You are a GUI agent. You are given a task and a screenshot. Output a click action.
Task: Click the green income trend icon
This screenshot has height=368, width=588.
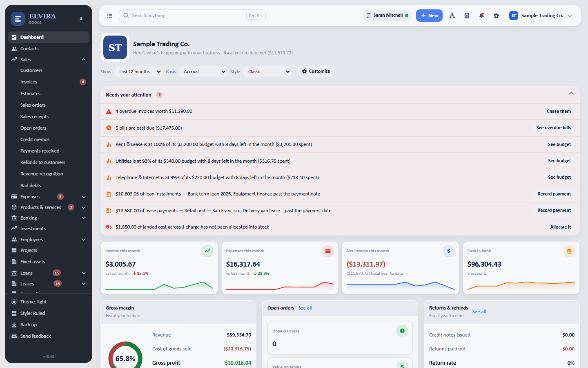point(207,251)
